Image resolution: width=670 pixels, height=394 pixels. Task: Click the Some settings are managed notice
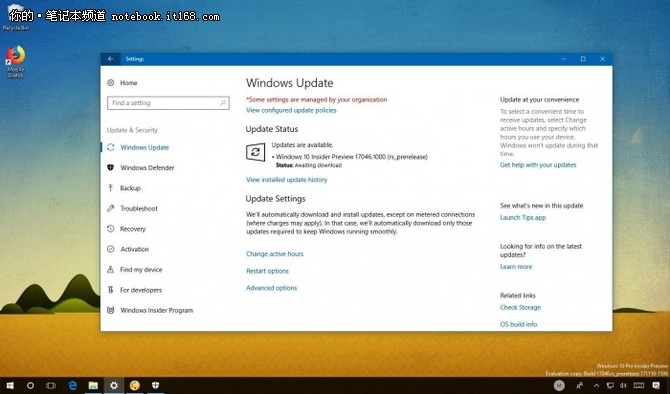(317, 100)
